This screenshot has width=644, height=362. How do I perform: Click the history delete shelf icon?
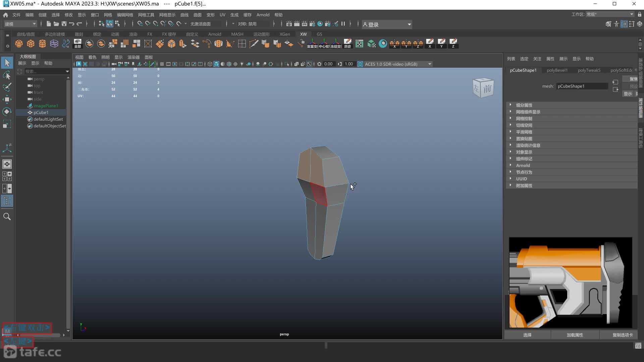tap(347, 44)
